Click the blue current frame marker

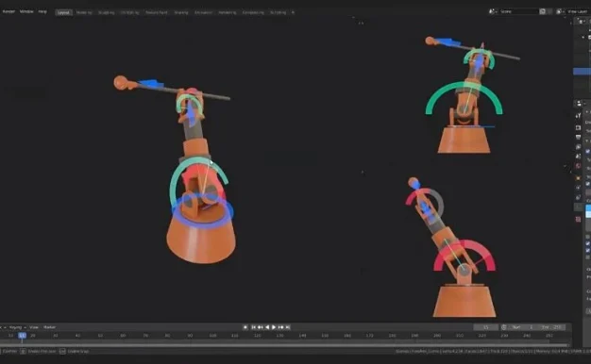pyautogui.click(x=23, y=336)
